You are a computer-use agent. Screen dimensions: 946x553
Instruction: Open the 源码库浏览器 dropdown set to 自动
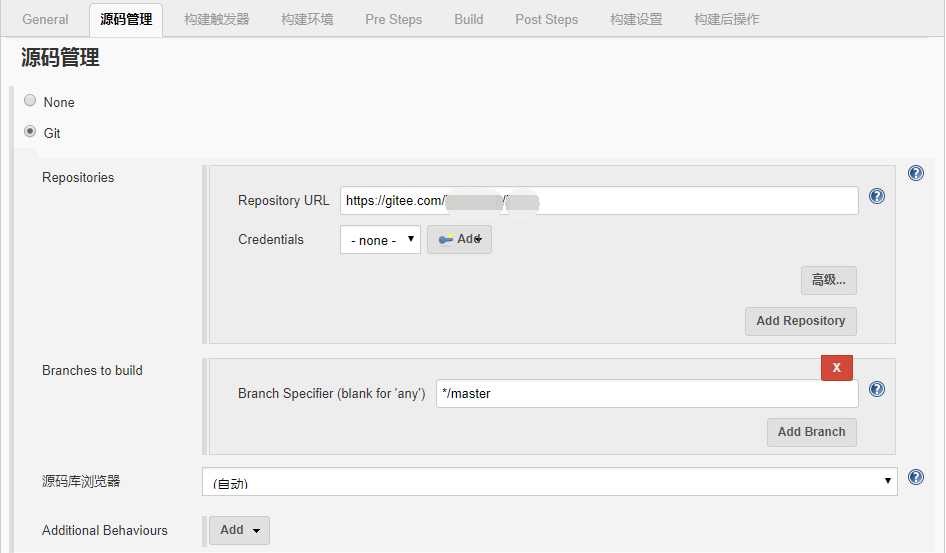point(550,481)
